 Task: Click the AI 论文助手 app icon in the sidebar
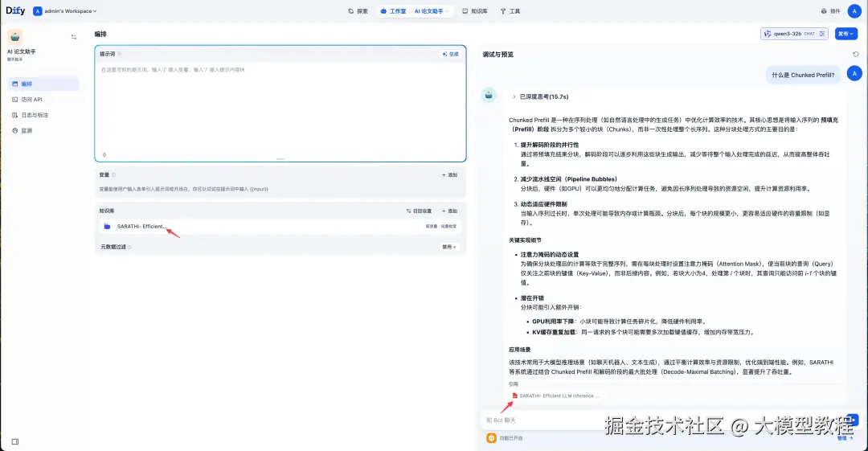point(15,37)
